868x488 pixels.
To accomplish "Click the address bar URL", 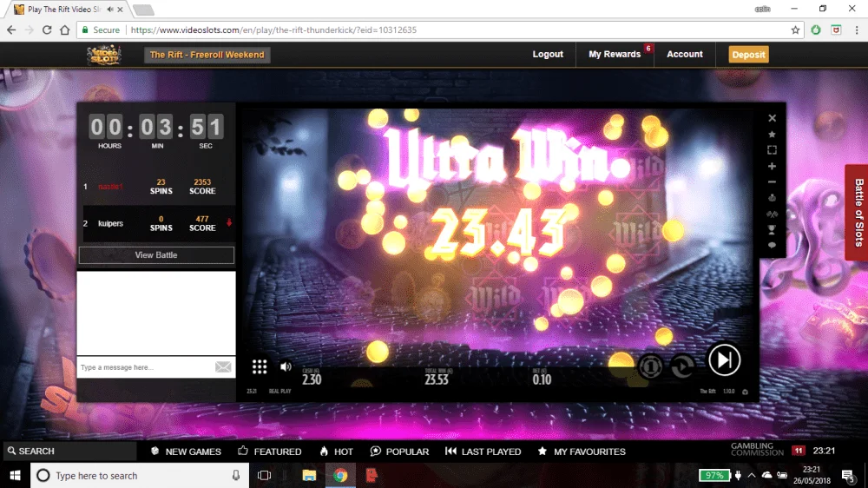I will (273, 30).
